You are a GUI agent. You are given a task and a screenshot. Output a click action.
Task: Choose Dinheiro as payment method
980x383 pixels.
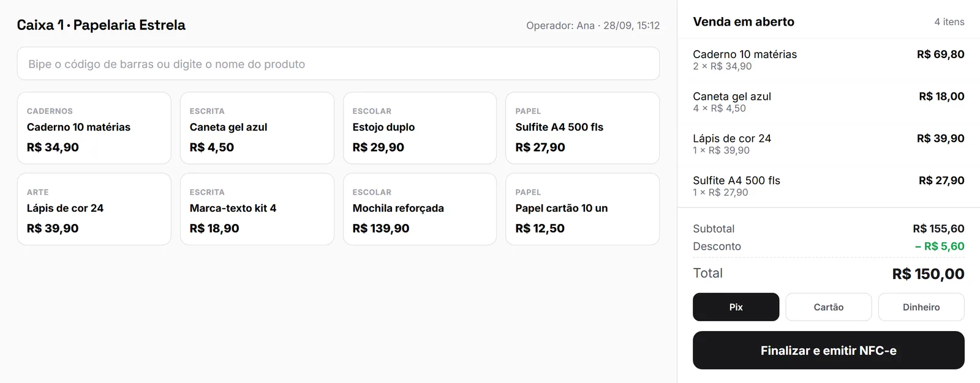pyautogui.click(x=921, y=307)
